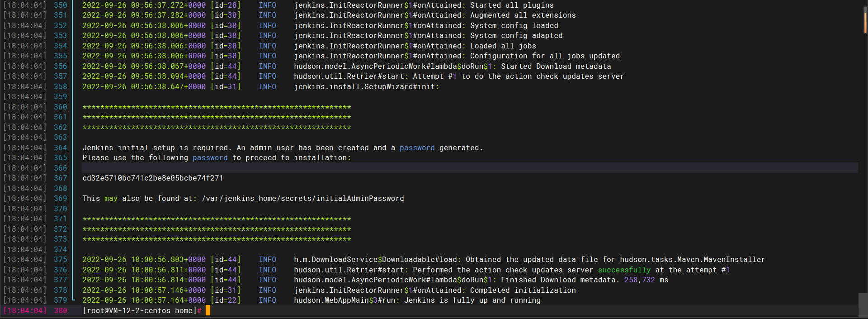Click the "Jenkins is fully up and running" text
The width and height of the screenshot is (868, 319).
472,300
